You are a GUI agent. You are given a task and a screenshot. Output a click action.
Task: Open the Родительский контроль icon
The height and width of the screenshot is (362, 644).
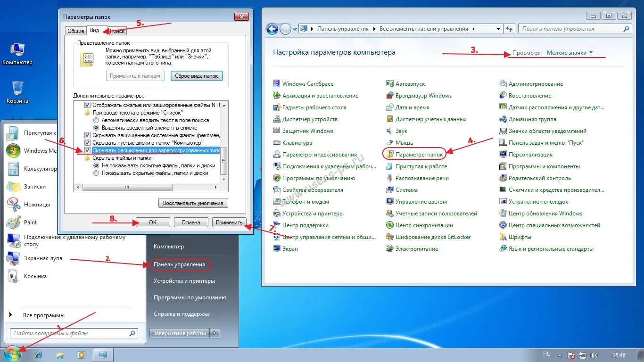click(503, 178)
